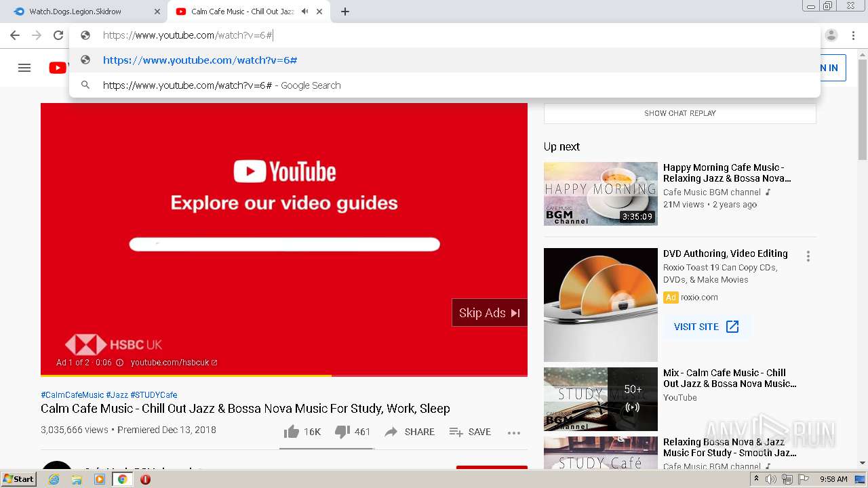Viewport: 868px width, 488px height.
Task: Open Relaxing Bossa Nova & Jazz video title
Action: pos(730,447)
